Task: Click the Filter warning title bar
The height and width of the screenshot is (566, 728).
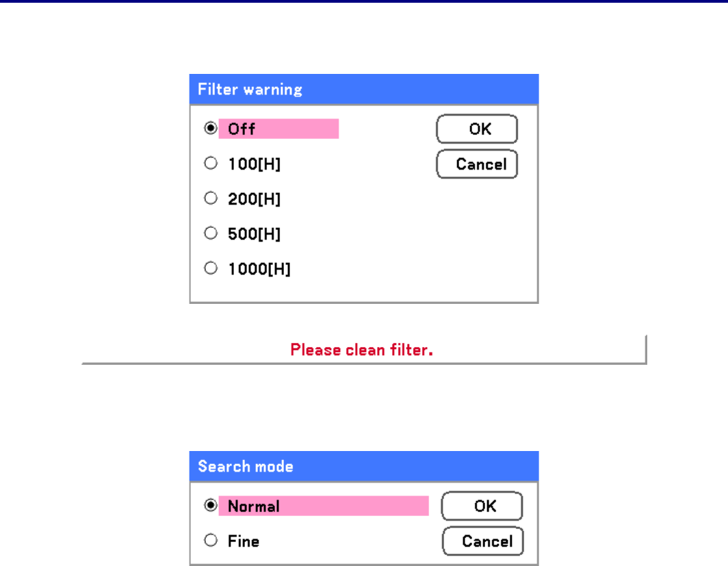Action: click(363, 89)
